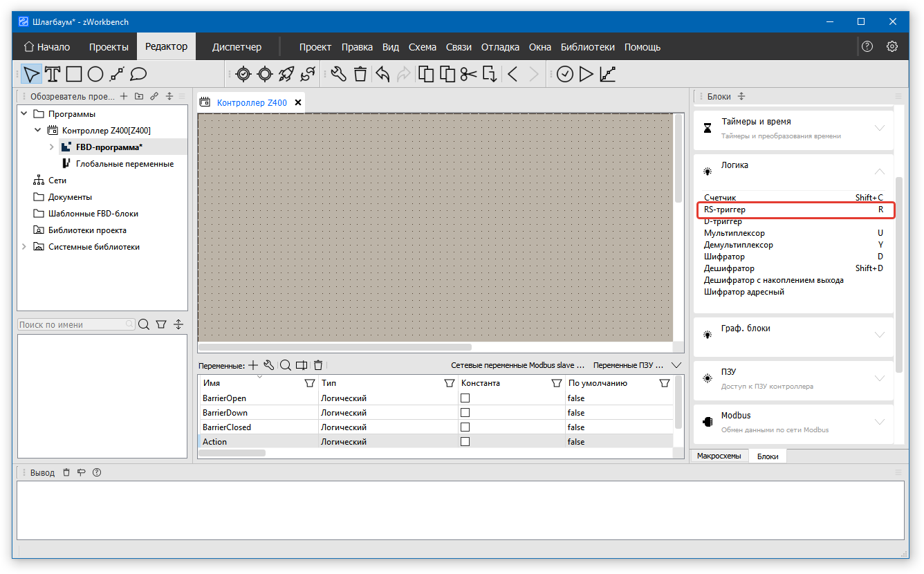Viewport: 924px width, 574px height.
Task: Click the scissors cut icon
Action: (468, 74)
